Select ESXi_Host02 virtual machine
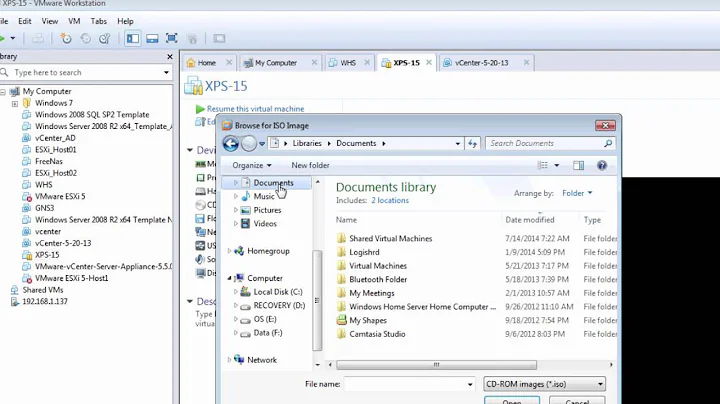The height and width of the screenshot is (404, 720). [x=56, y=173]
